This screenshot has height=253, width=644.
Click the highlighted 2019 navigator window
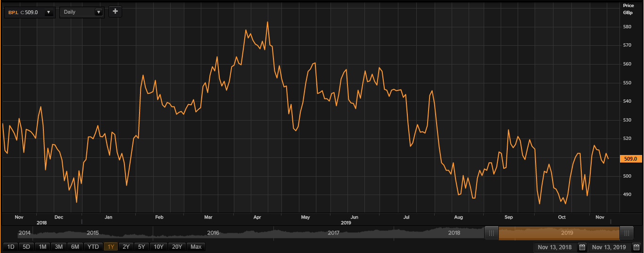pos(559,233)
